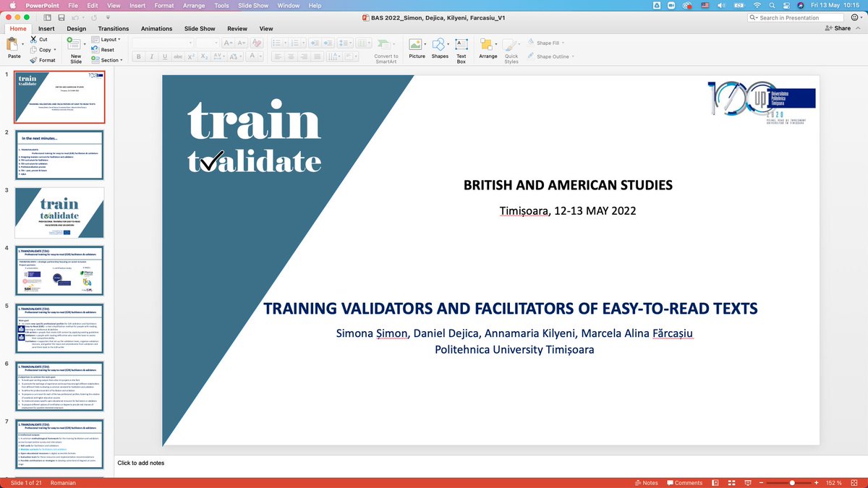Toggle Italic formatting
868x488 pixels.
click(x=153, y=56)
